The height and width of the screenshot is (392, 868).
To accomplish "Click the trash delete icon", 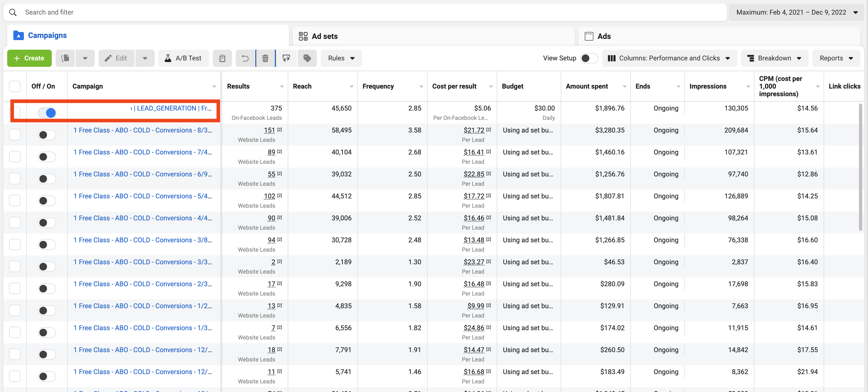I will coord(266,58).
